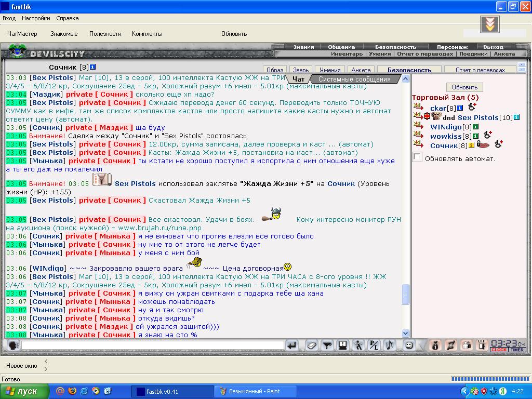Screen dimensions: 532x399
Task: Click chat scrollbar up arrow
Action: pos(405,79)
